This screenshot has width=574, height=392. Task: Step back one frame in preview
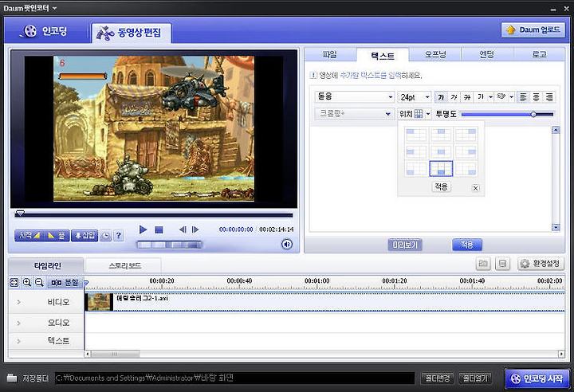click(183, 229)
